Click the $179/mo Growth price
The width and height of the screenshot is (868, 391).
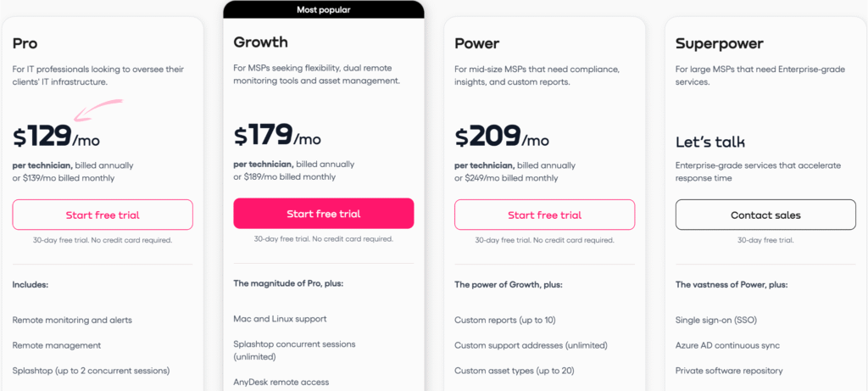277,135
